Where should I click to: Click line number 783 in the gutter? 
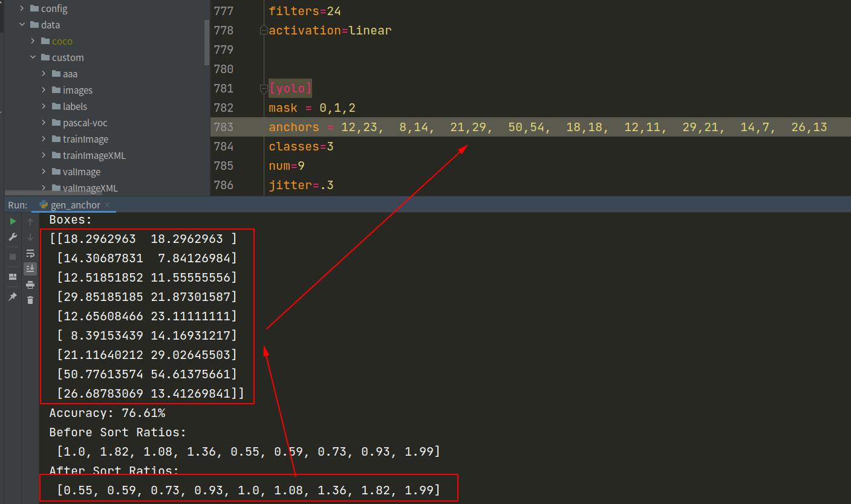[x=224, y=127]
